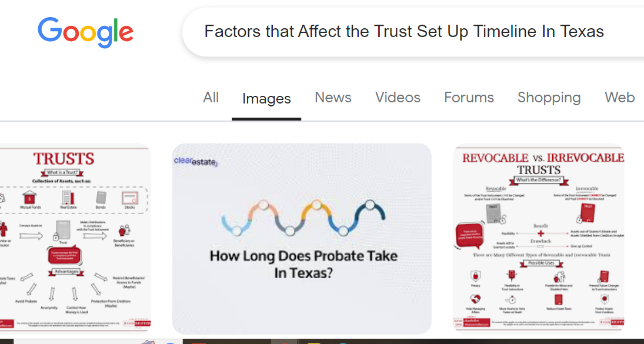Click the Reduce Estate Taxes icon on the right infographic
Image resolution: width=644 pixels, height=344 pixels.
[559, 299]
